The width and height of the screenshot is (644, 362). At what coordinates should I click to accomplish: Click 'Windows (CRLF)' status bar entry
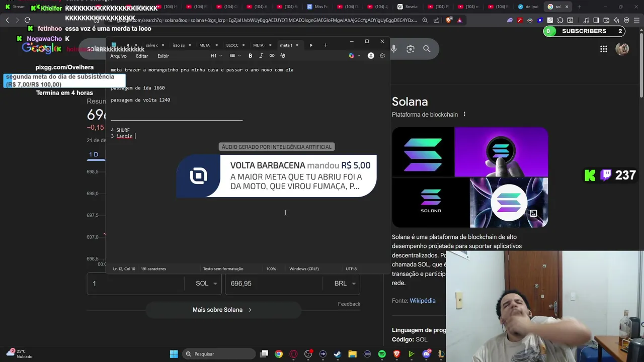[304, 269]
